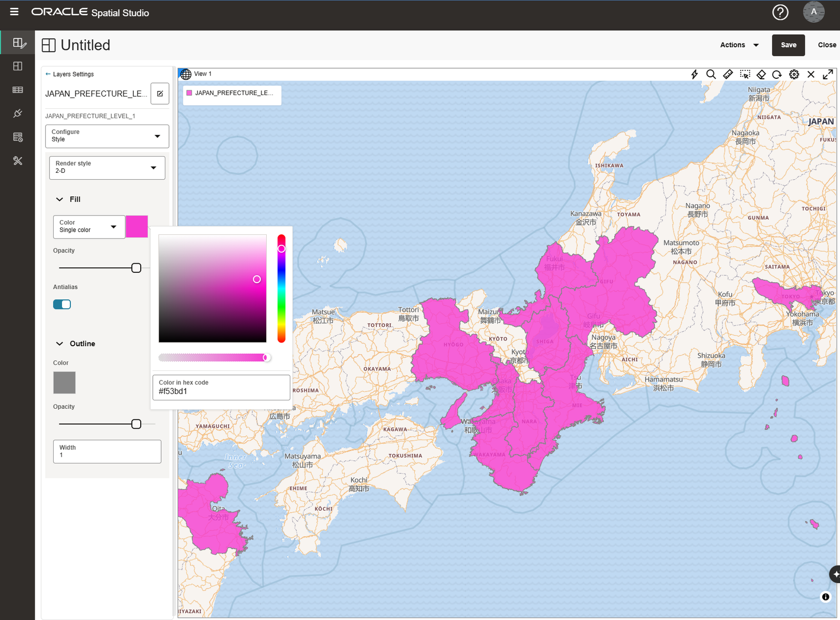The height and width of the screenshot is (620, 840).
Task: Expand the map view to fullscreen
Action: click(828, 74)
